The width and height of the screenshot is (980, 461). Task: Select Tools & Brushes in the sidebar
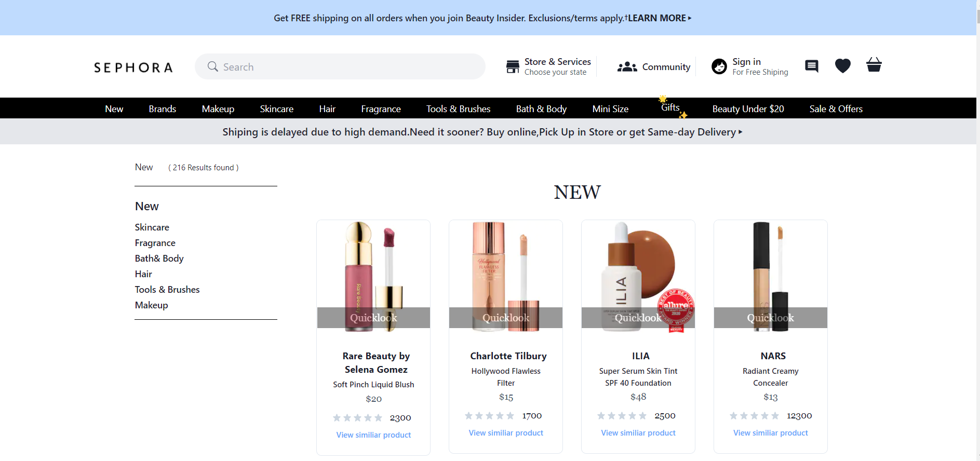pyautogui.click(x=167, y=290)
